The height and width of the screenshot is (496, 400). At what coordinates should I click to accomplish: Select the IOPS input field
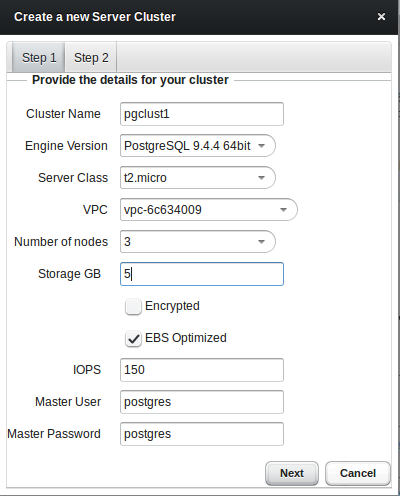pyautogui.click(x=202, y=370)
